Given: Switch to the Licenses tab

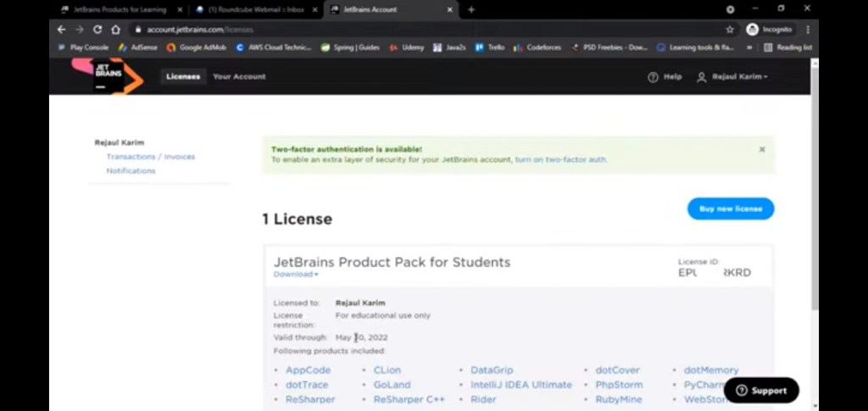Looking at the screenshot, I should tap(183, 76).
